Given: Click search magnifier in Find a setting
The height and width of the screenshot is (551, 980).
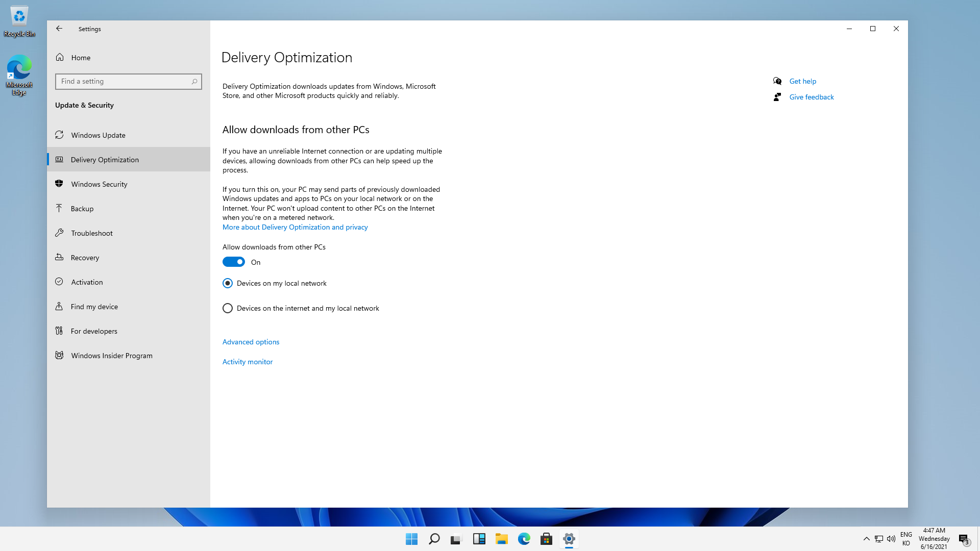Looking at the screenshot, I should coord(194,82).
